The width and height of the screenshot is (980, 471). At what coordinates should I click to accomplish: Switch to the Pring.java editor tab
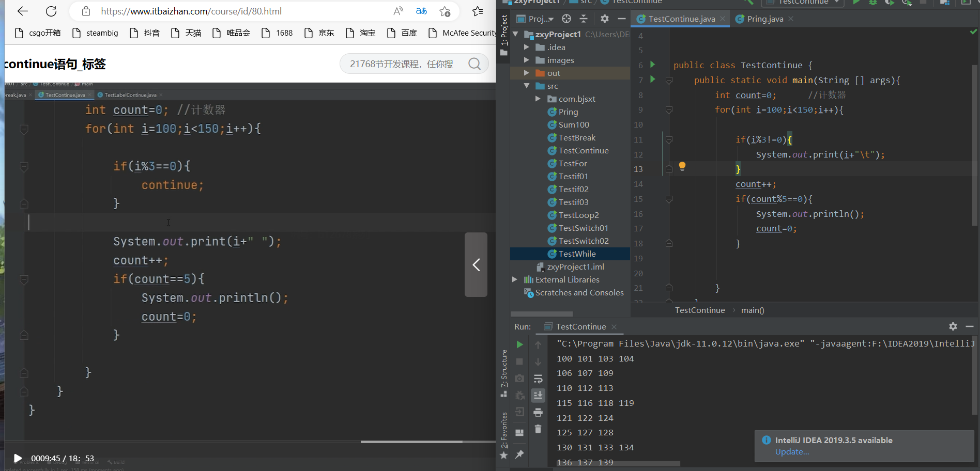click(x=765, y=19)
